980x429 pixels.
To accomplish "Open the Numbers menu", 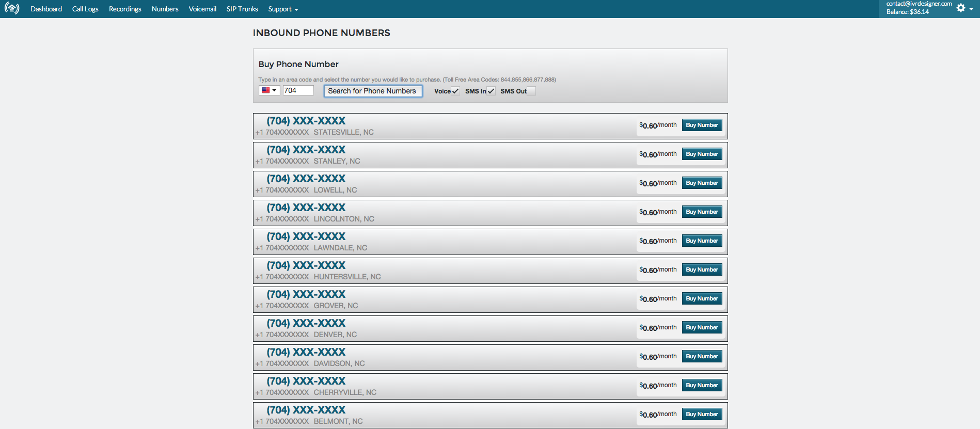I will tap(165, 9).
